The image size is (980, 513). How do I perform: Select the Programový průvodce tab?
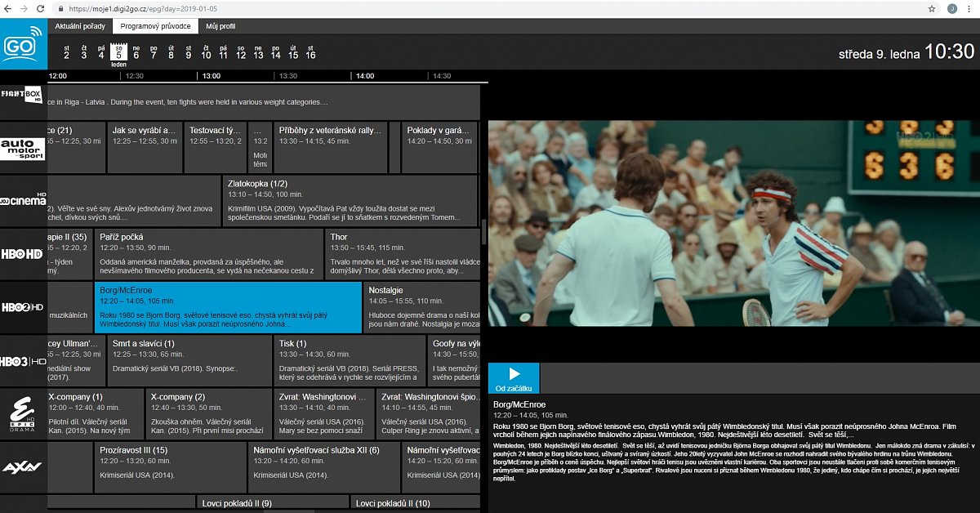[x=155, y=26]
